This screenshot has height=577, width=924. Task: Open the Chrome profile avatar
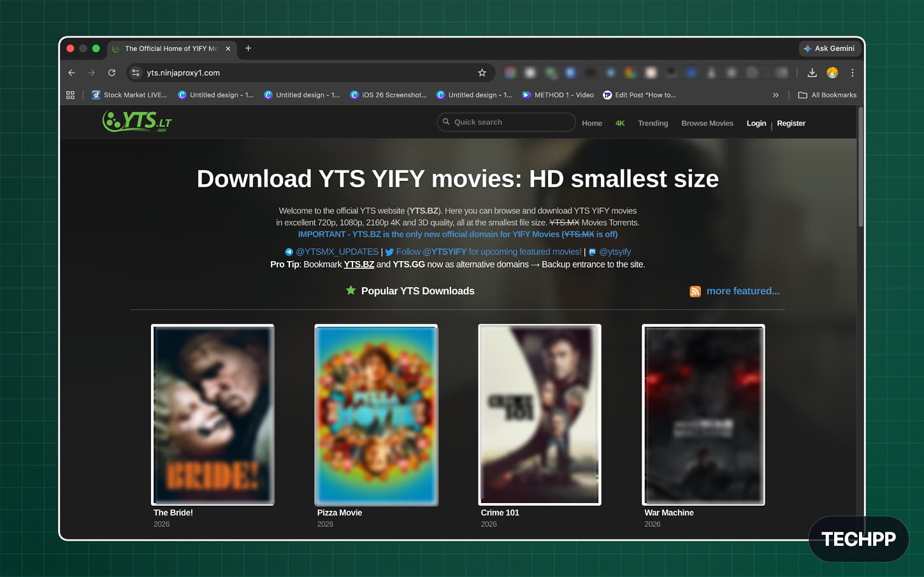click(832, 73)
